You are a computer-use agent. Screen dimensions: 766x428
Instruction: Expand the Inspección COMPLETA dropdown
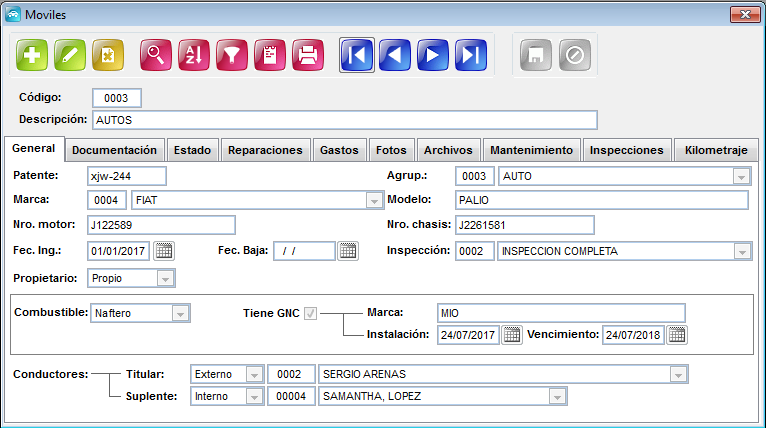pos(743,252)
